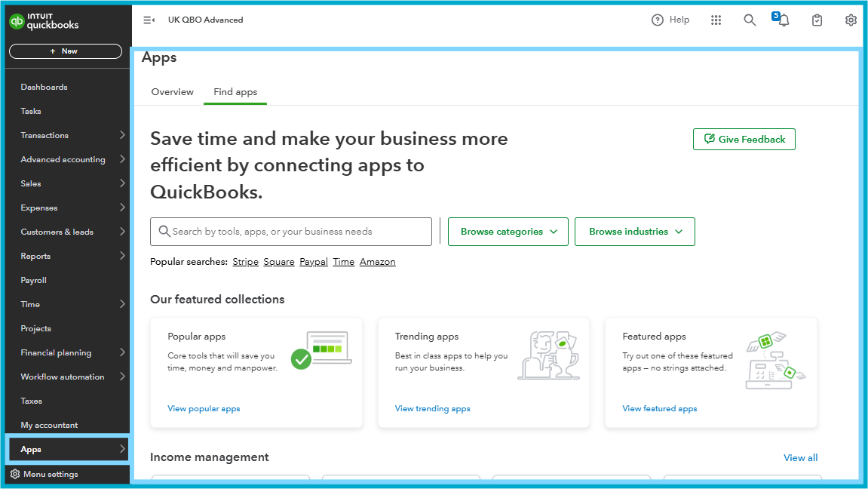
Task: Click the Menu settings gear icon
Action: [15, 474]
